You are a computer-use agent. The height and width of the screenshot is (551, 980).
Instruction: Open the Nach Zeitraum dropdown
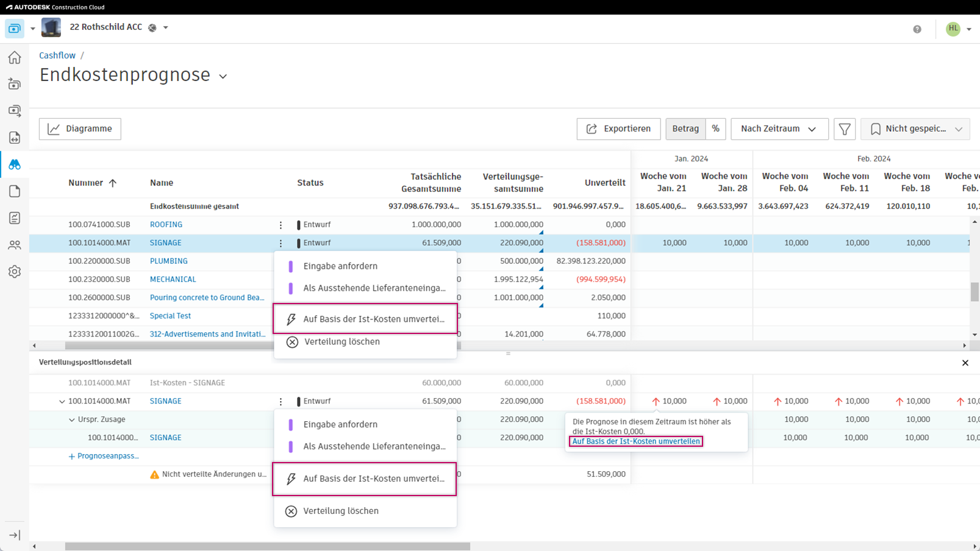(x=779, y=129)
